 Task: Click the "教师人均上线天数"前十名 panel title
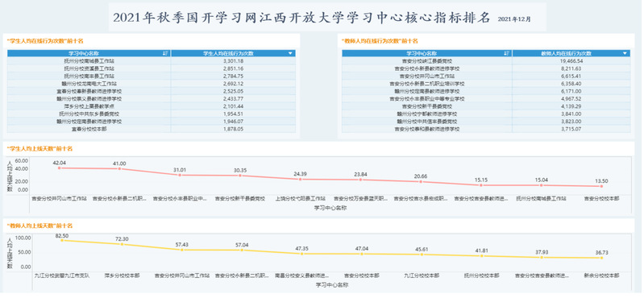pos(39,226)
